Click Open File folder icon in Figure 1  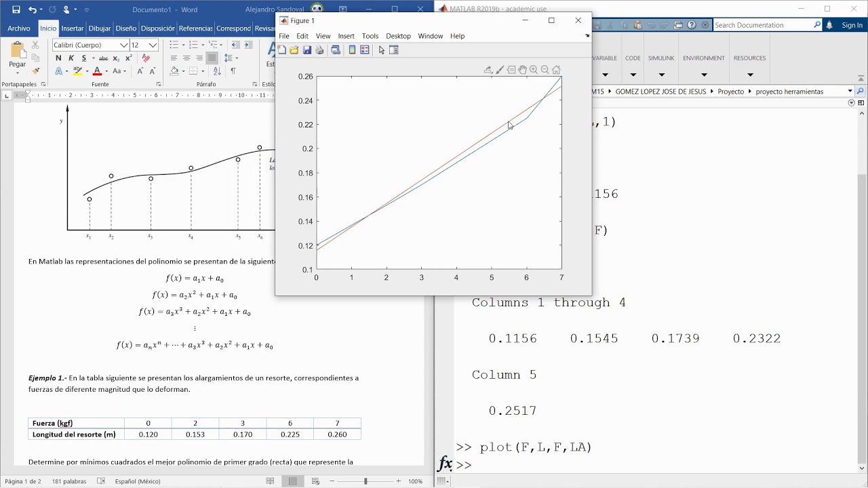[x=294, y=50]
